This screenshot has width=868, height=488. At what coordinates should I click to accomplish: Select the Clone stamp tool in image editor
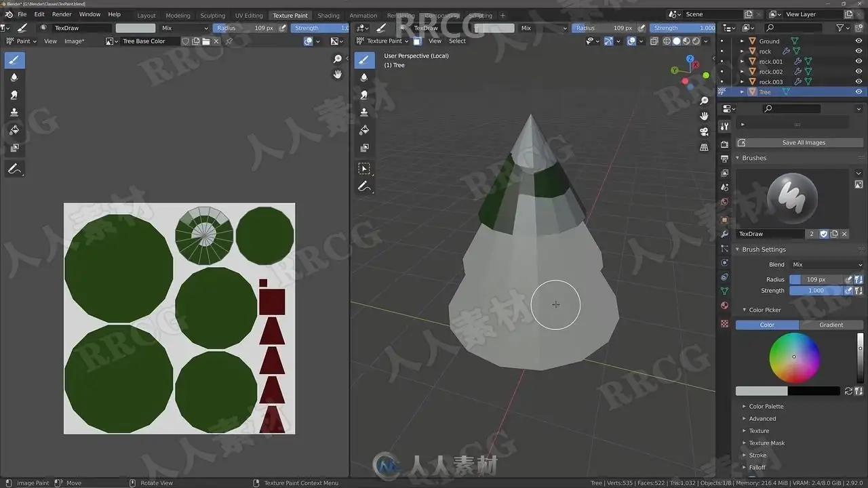[14, 113]
